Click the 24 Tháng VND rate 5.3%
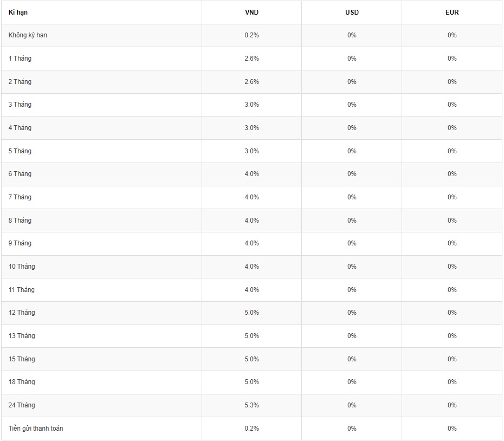 [x=251, y=405]
